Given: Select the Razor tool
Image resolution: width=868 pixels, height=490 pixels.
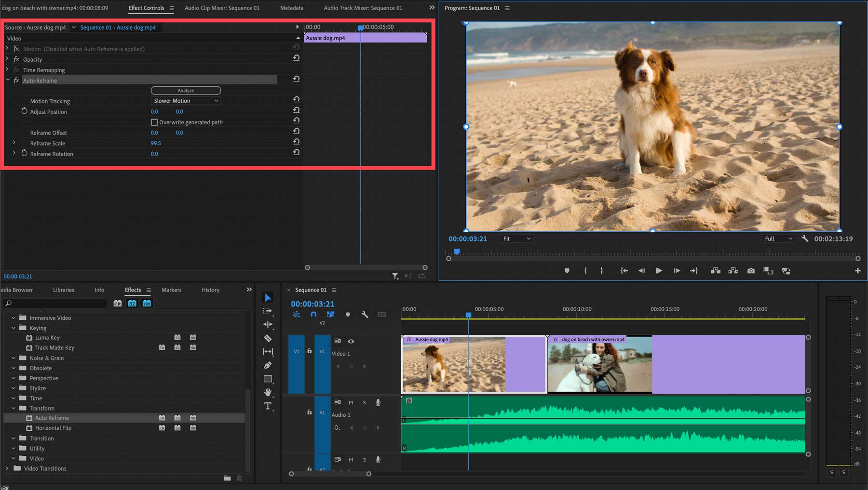Looking at the screenshot, I should coord(268,338).
